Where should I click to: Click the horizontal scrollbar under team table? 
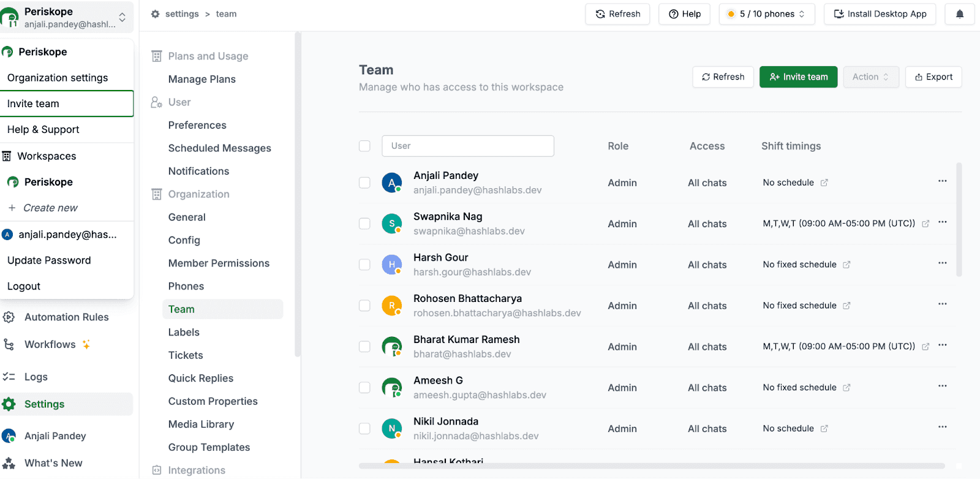tap(652, 466)
